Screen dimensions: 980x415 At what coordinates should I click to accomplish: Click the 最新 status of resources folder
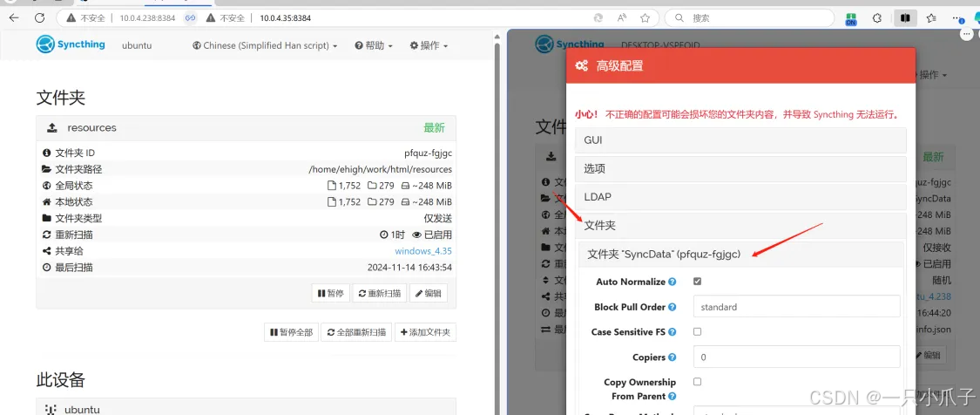coord(435,127)
